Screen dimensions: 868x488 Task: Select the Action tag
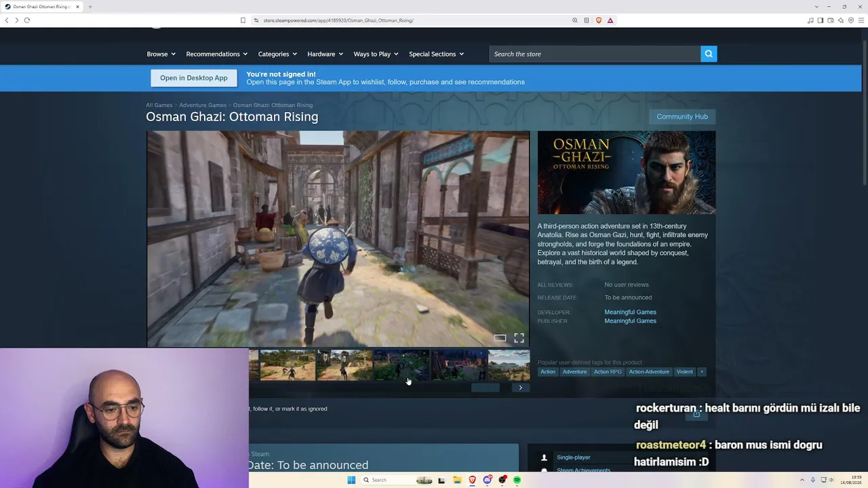pyautogui.click(x=548, y=371)
